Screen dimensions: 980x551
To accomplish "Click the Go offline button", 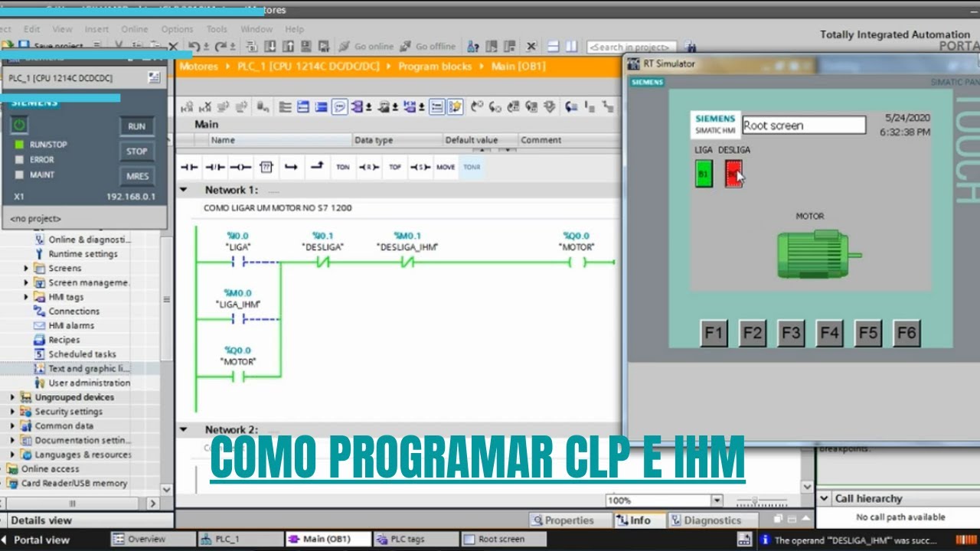I will (427, 47).
